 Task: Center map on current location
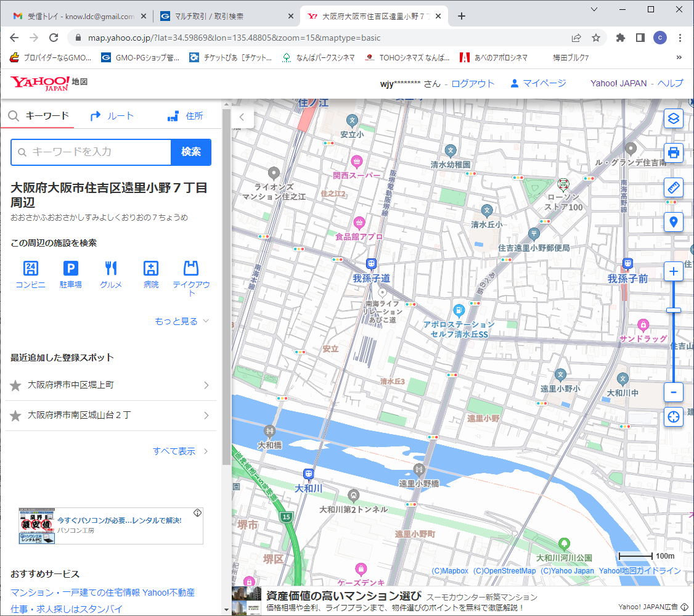(x=674, y=417)
